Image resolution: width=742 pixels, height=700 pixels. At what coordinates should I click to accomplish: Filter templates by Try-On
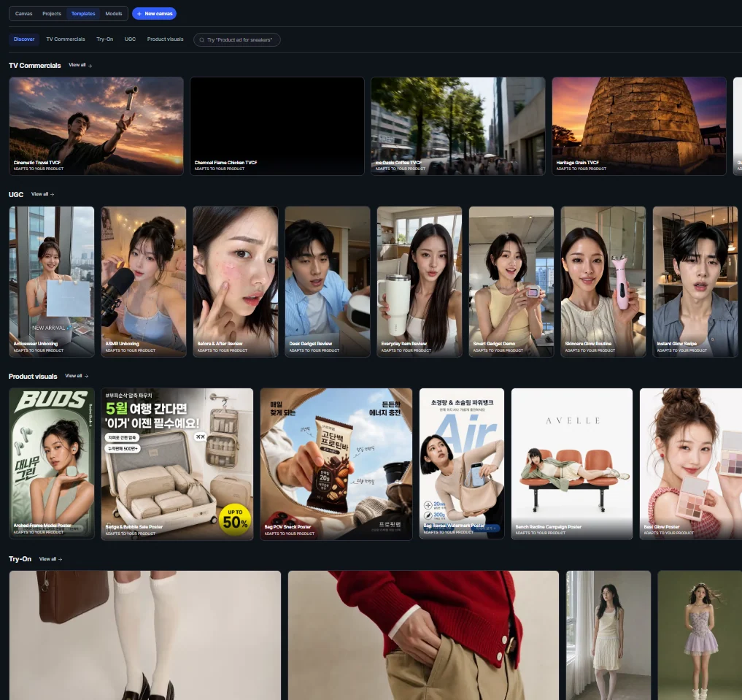(104, 39)
